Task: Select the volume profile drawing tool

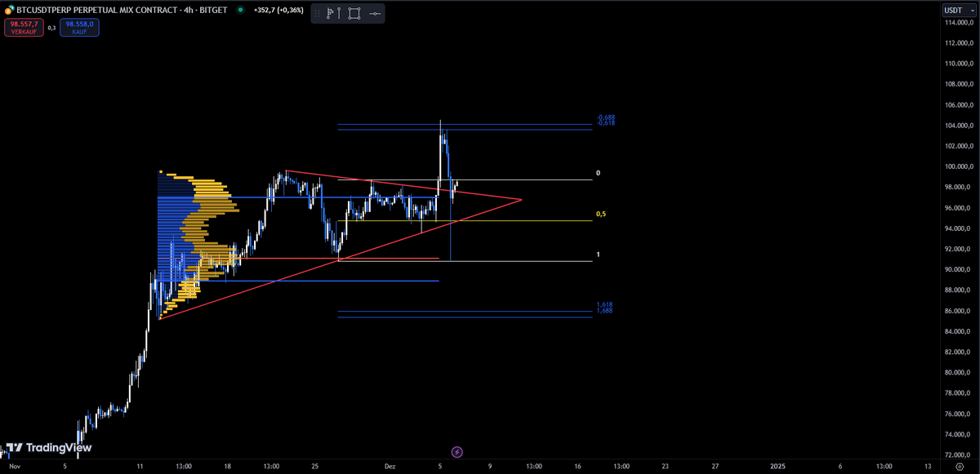Action: coord(332,13)
